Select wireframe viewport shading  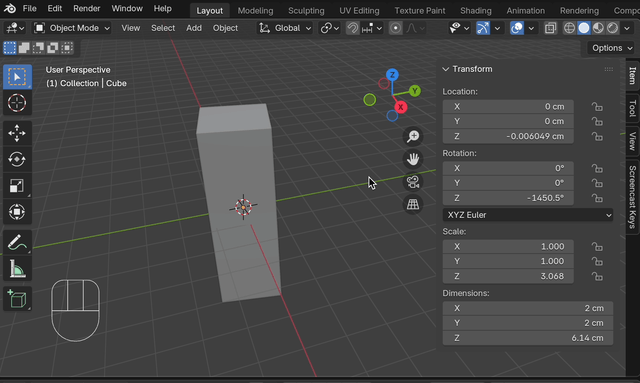[569, 28]
